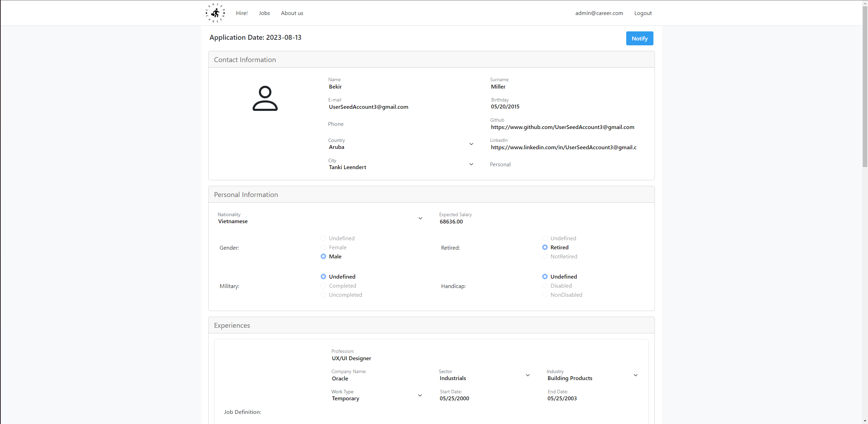Click the Expected Salary field 68636.00

(x=542, y=218)
